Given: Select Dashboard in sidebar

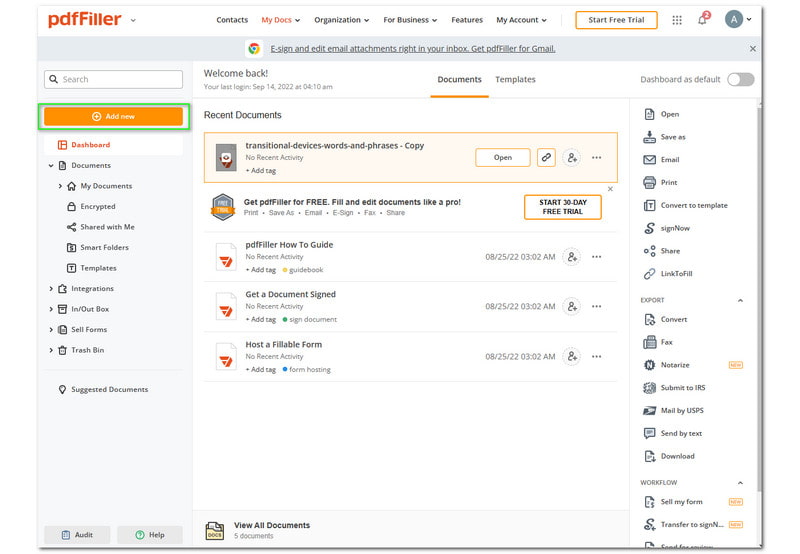Looking at the screenshot, I should point(113,145).
